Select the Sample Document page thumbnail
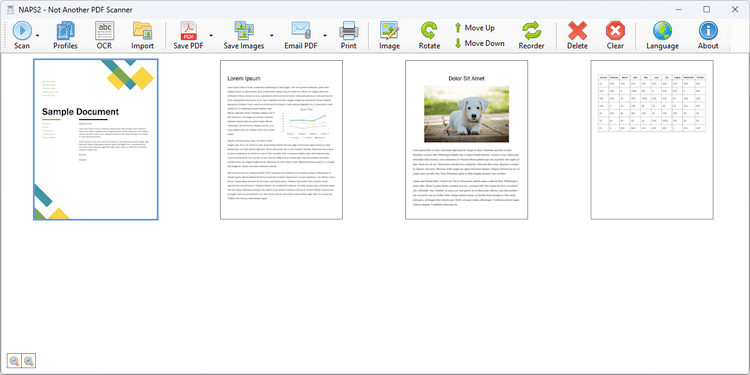The height and width of the screenshot is (375, 750). pos(96,140)
